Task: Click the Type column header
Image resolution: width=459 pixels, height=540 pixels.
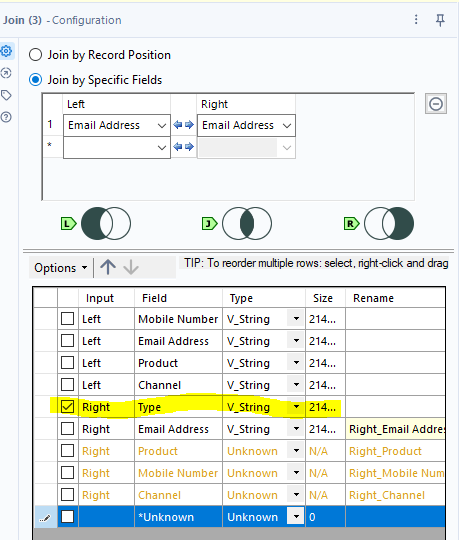Action: pos(264,298)
